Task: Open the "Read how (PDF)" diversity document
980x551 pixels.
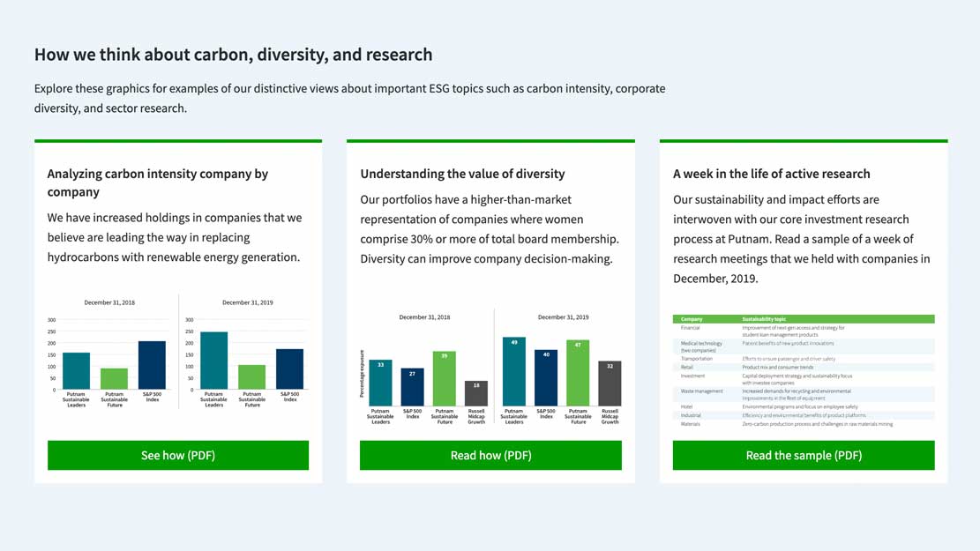Action: tap(490, 455)
